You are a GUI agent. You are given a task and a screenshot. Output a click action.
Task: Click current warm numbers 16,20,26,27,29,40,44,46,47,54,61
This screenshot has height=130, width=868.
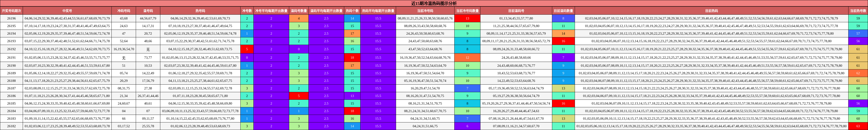coord(516,111)
